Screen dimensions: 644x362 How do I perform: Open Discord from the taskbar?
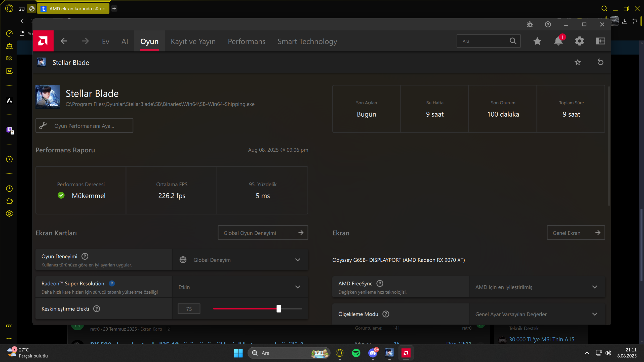click(x=373, y=353)
